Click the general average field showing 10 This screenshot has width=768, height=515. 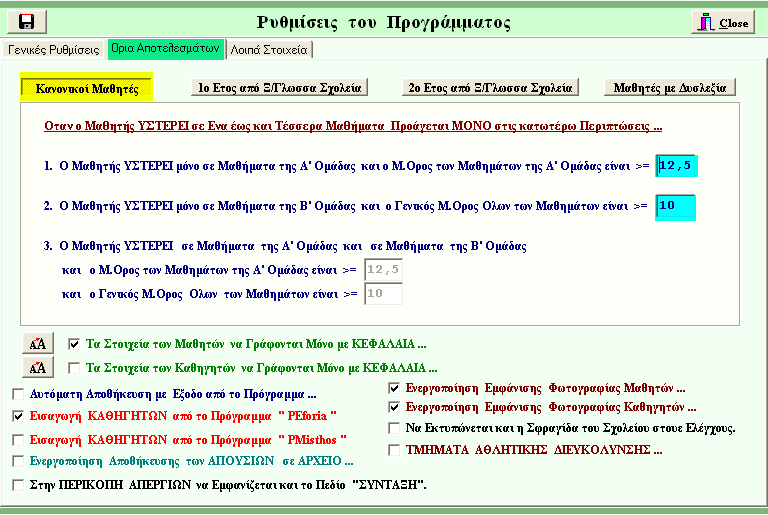click(x=676, y=206)
